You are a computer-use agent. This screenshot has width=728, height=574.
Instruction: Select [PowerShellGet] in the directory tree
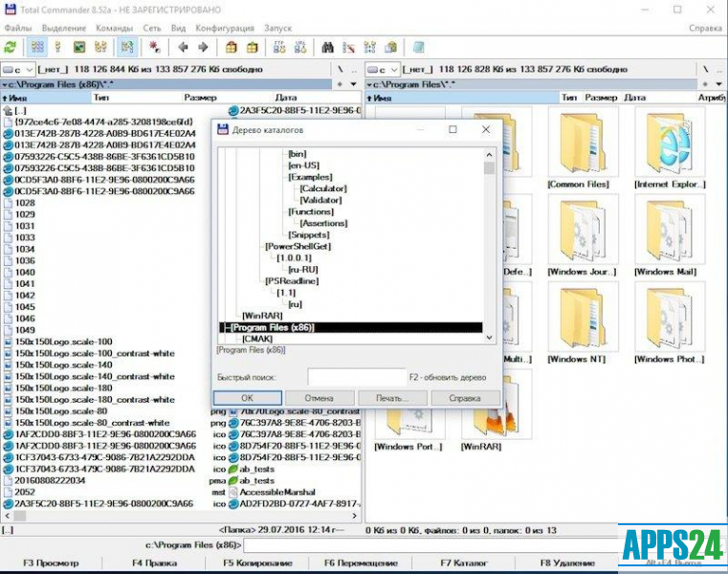click(x=298, y=246)
